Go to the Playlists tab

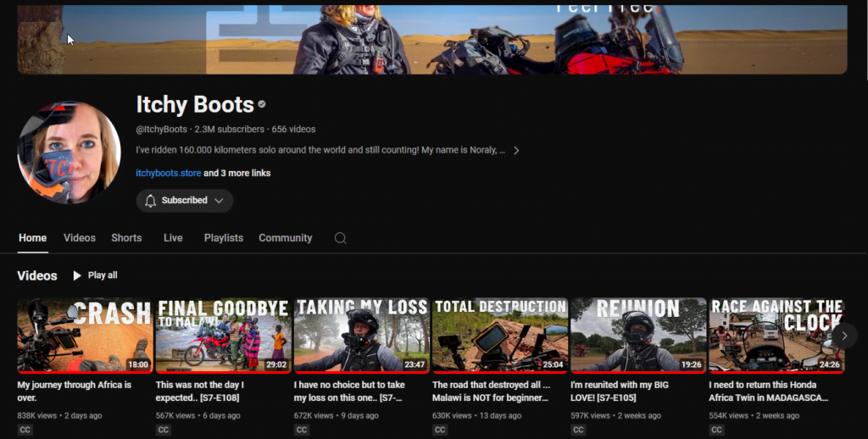[x=224, y=238]
